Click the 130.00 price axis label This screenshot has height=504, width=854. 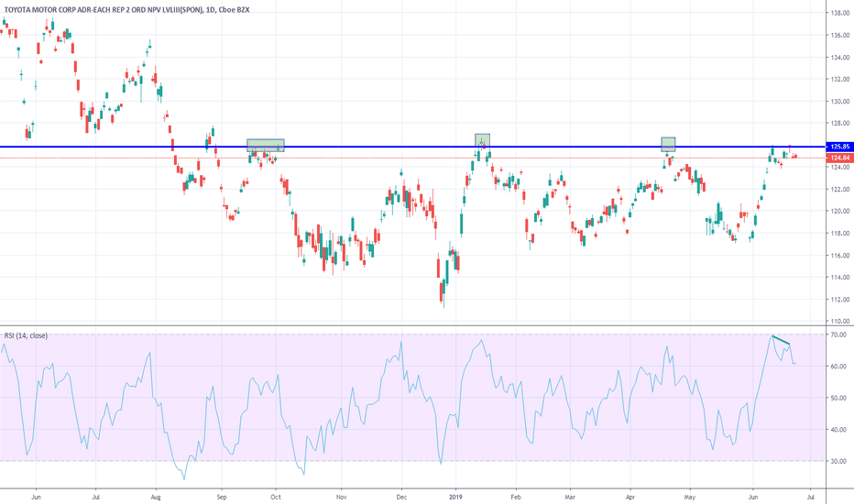pos(840,102)
